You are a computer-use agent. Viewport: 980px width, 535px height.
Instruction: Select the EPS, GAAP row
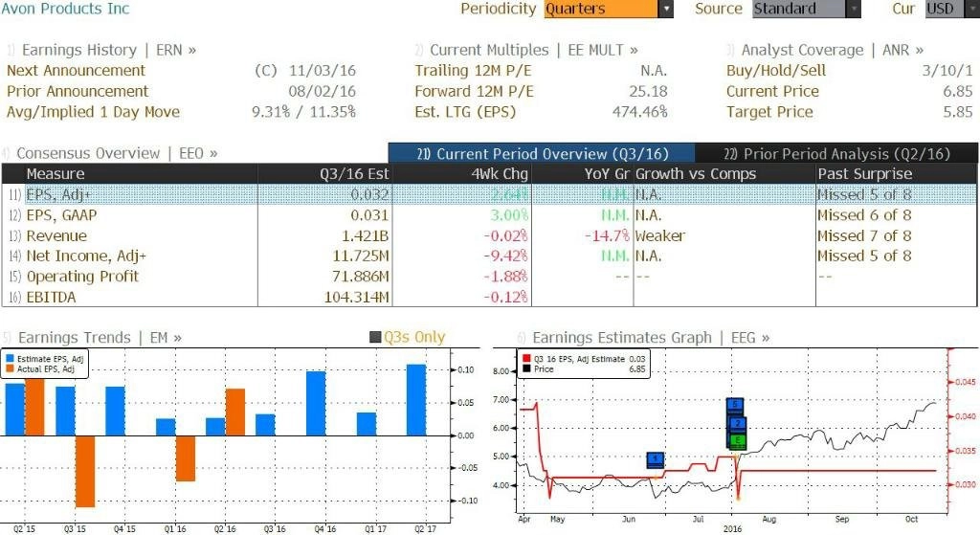(x=489, y=215)
